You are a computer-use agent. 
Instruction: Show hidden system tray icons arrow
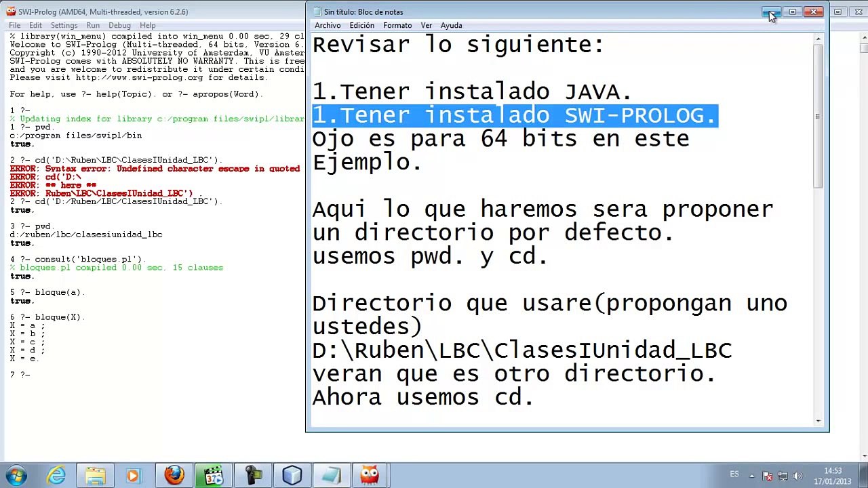point(751,476)
